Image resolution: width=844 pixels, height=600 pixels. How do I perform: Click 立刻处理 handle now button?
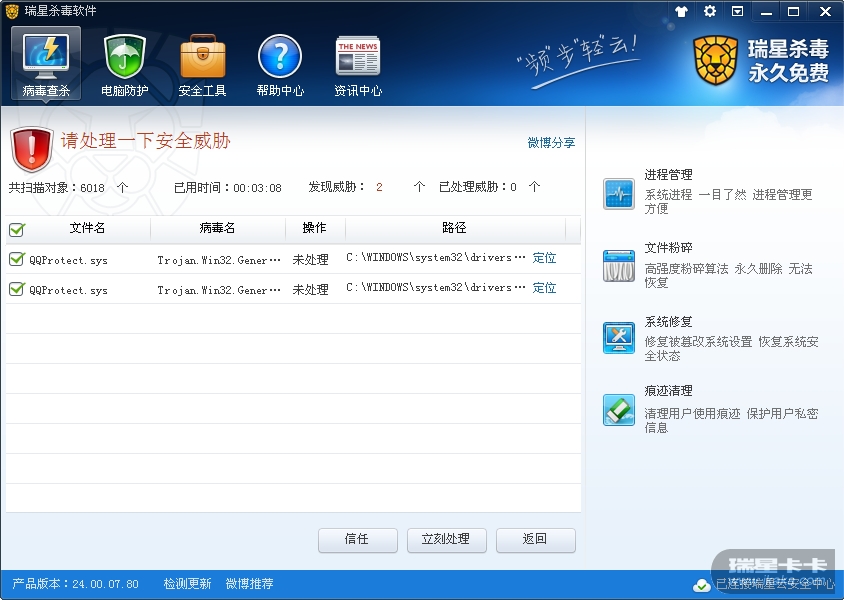click(447, 540)
